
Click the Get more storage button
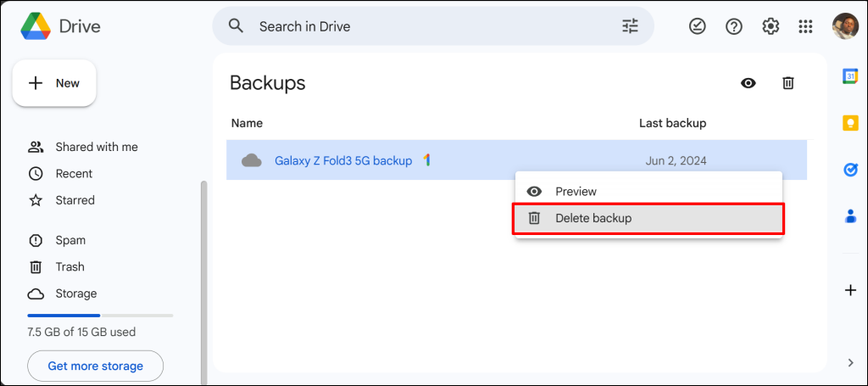tap(95, 366)
